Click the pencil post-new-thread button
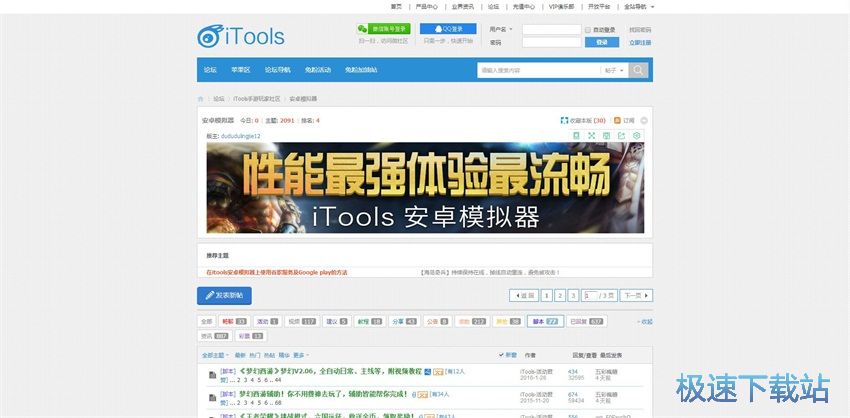The height and width of the screenshot is (418, 850). [224, 295]
